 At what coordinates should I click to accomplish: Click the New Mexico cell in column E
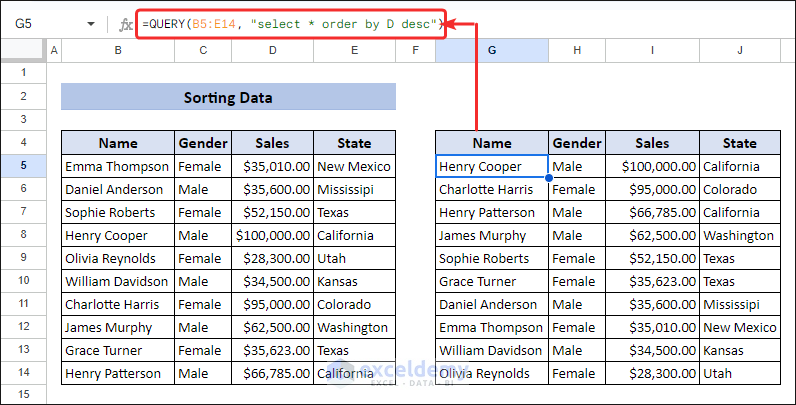pos(354,166)
